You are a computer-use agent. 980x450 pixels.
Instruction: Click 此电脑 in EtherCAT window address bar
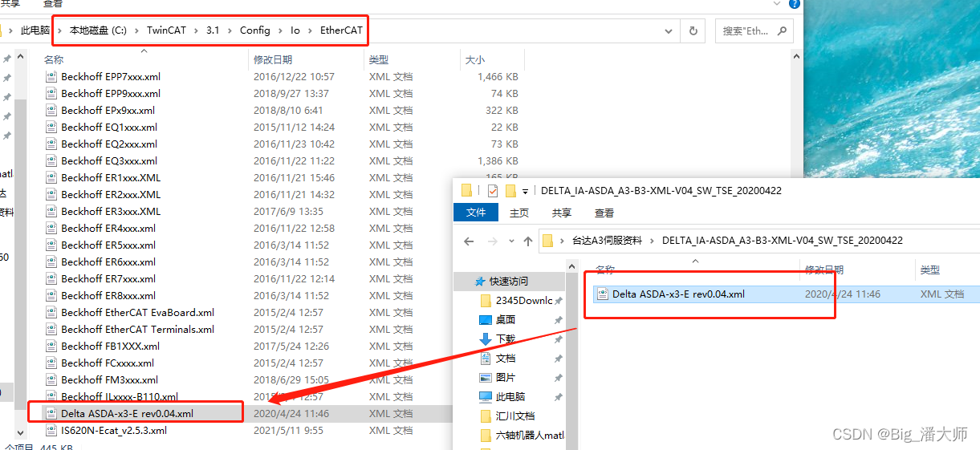tap(35, 30)
